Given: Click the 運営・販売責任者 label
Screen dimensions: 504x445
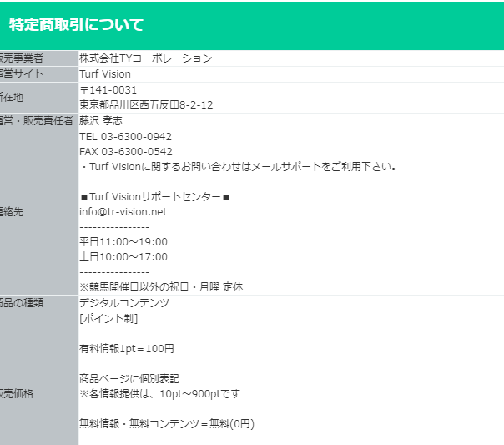Looking at the screenshot, I should [37, 121].
